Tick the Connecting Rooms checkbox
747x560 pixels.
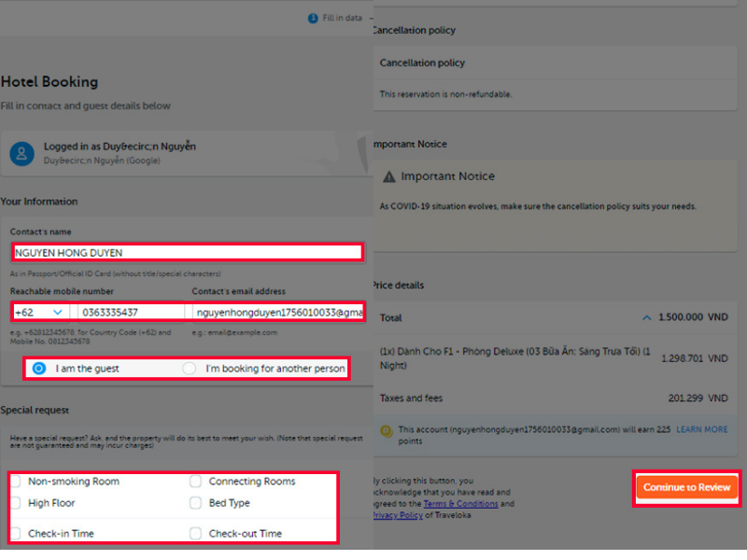click(x=195, y=481)
